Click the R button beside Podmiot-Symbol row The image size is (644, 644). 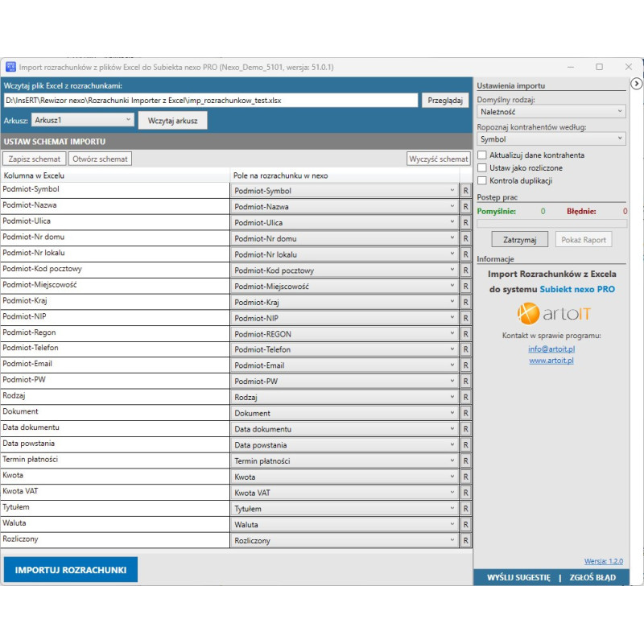(465, 191)
